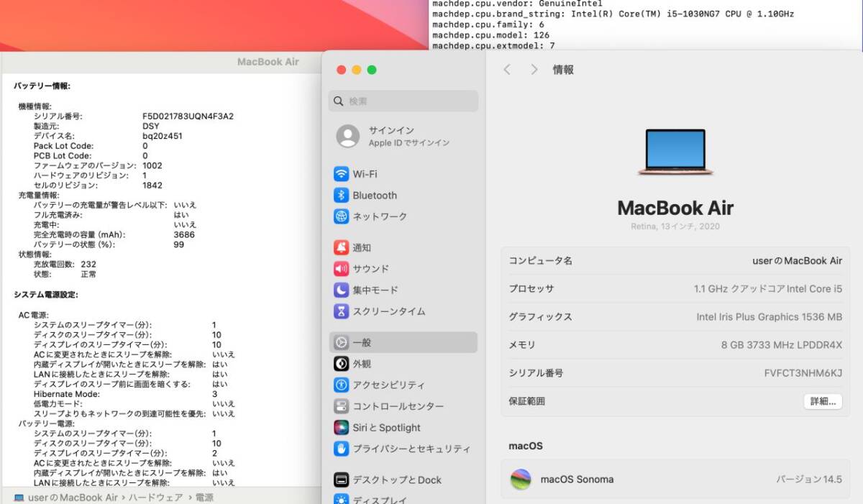Select プライバシーとセキュリティ in sidebar
This screenshot has width=863, height=504.
click(403, 449)
